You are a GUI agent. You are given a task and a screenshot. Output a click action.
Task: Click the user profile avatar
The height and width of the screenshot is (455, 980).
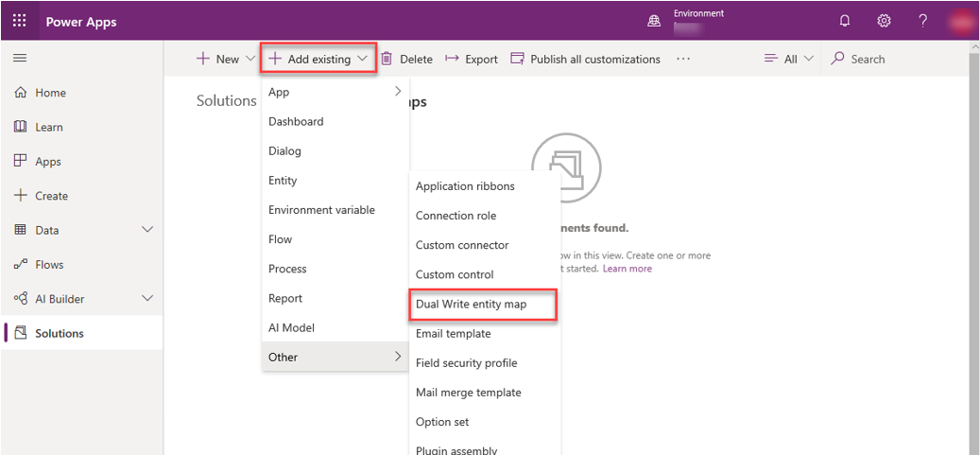[962, 21]
